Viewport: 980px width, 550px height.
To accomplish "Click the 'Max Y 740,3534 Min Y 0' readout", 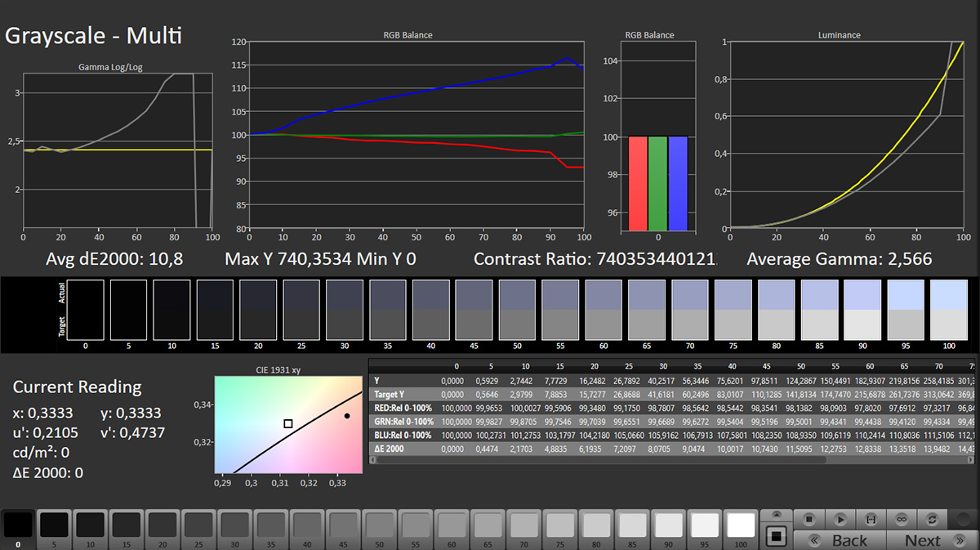I will point(320,259).
